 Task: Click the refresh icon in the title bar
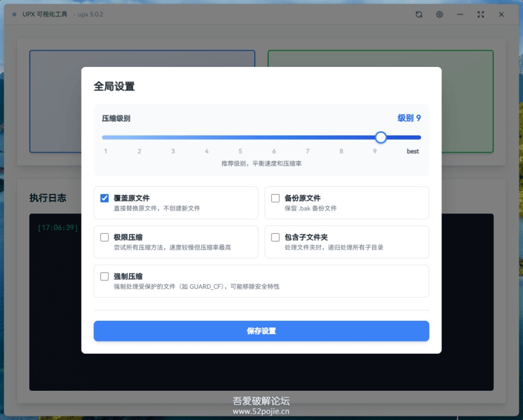pos(419,15)
